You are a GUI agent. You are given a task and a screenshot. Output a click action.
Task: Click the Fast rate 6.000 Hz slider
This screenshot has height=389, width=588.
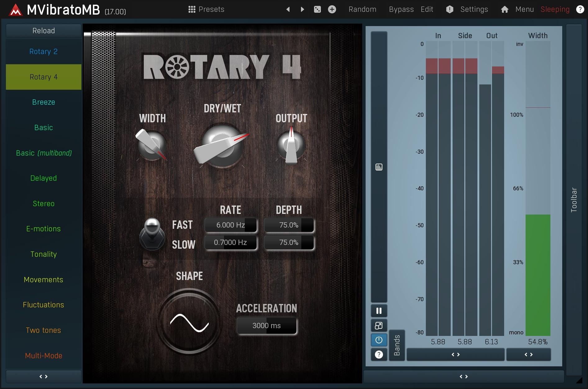click(230, 225)
